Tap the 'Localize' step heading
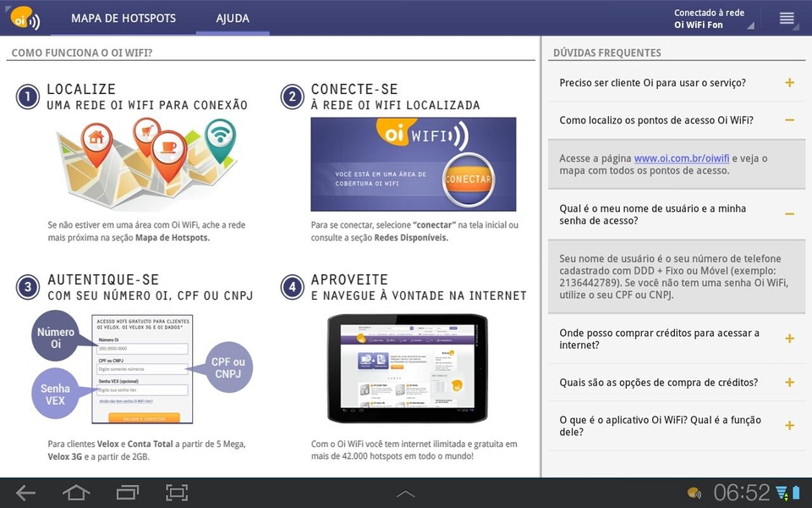 tap(81, 89)
